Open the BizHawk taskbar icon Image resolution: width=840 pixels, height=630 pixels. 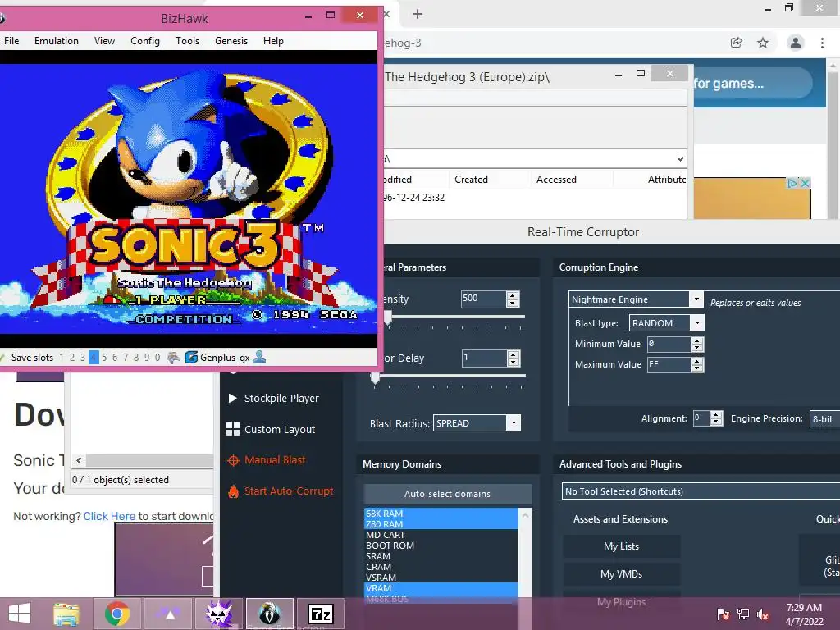pos(269,614)
